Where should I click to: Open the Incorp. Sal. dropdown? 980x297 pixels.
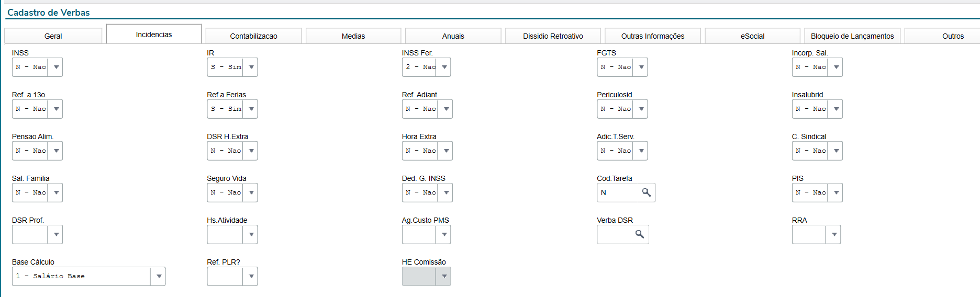pos(836,67)
